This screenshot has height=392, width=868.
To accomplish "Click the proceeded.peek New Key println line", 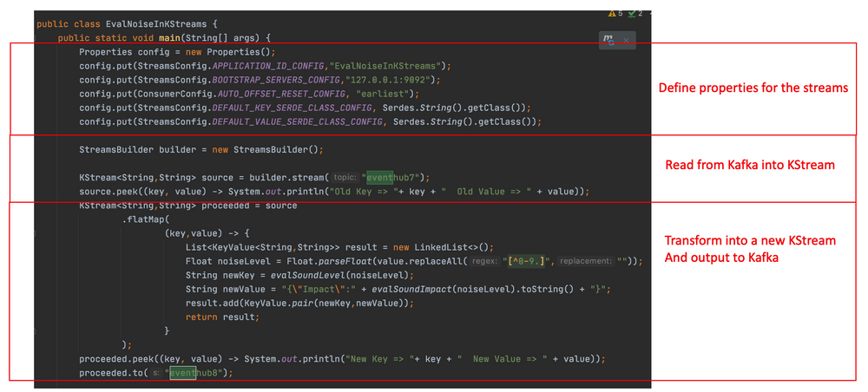I will (x=342, y=359).
